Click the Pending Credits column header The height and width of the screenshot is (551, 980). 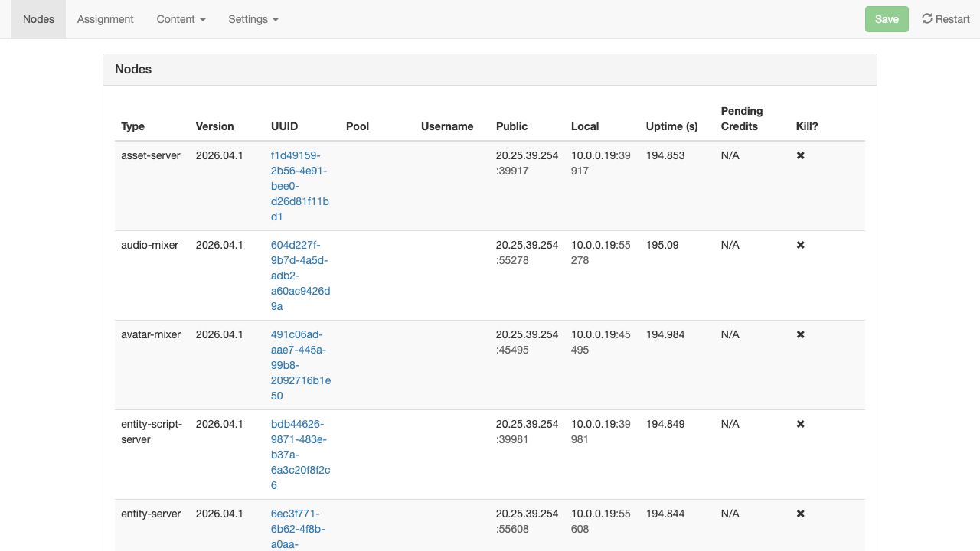pyautogui.click(x=742, y=119)
